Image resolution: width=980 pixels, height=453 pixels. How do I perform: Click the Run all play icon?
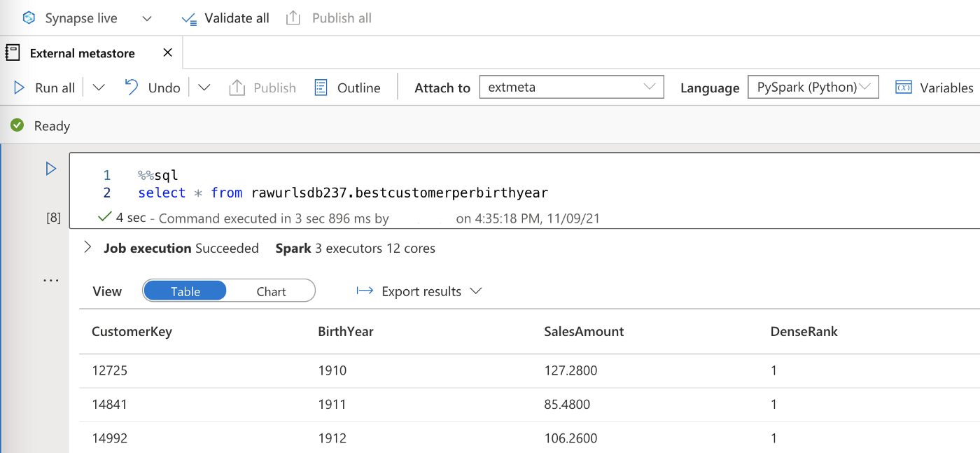point(20,88)
